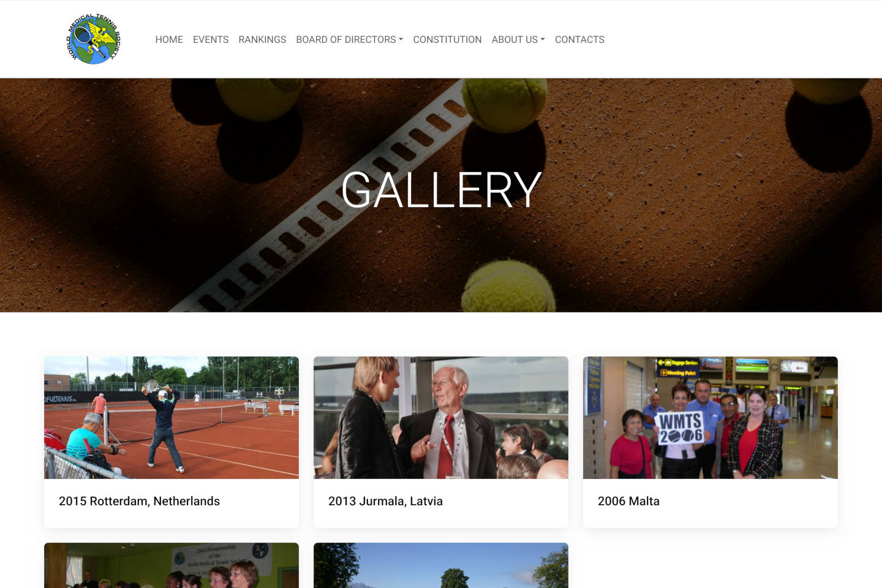
Task: Select the 2006 Malta gallery title
Action: tap(628, 501)
